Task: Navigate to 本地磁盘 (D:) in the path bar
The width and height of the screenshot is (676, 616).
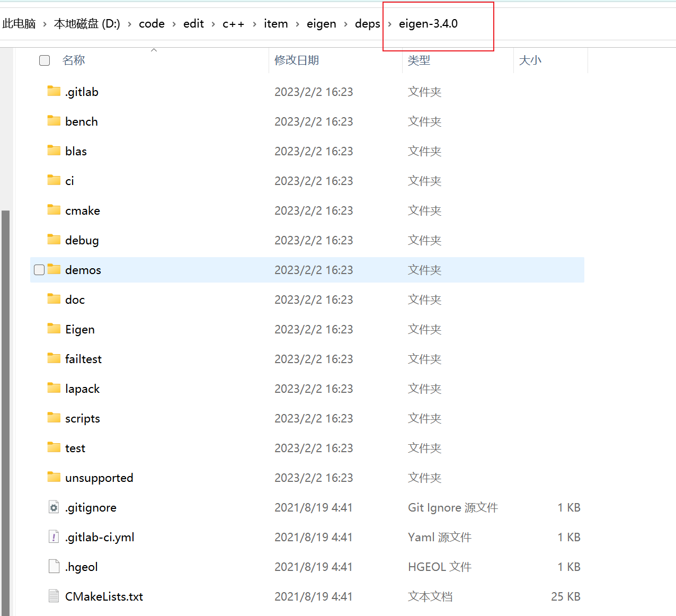Action: [x=86, y=23]
